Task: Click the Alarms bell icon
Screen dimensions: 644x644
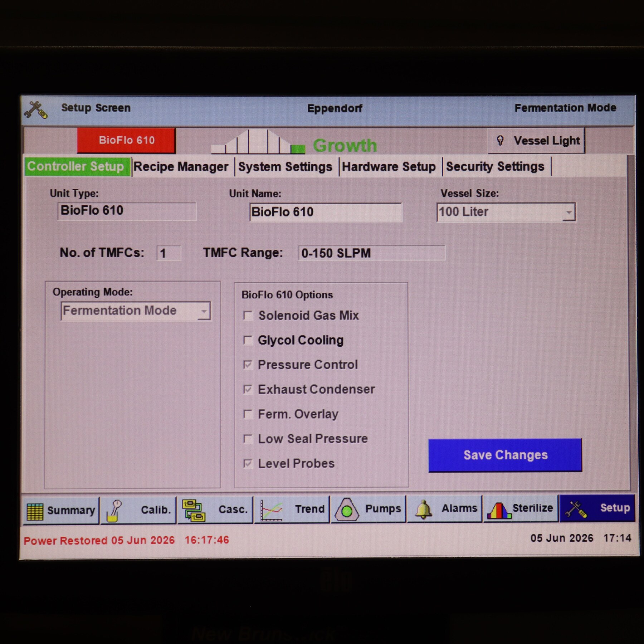Action: click(x=423, y=509)
